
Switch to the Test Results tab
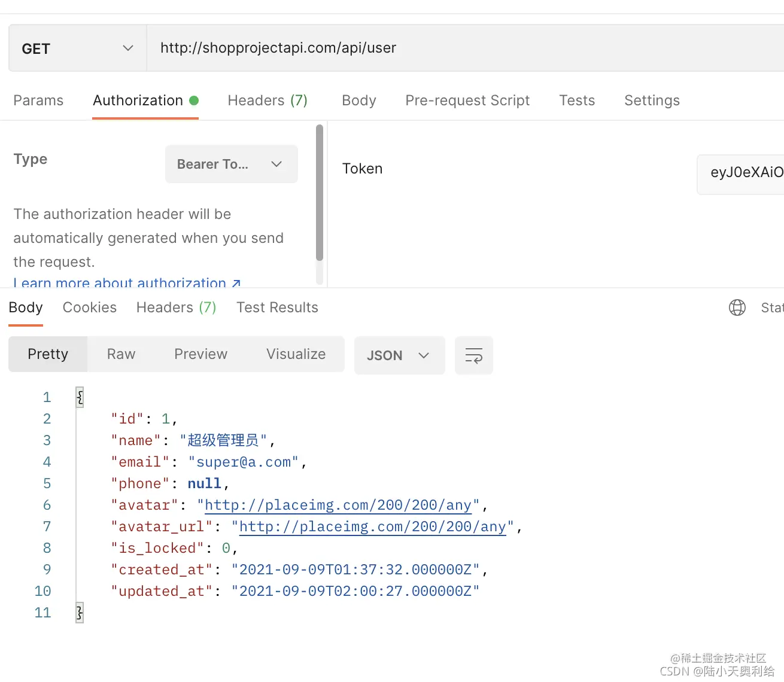[x=277, y=307]
